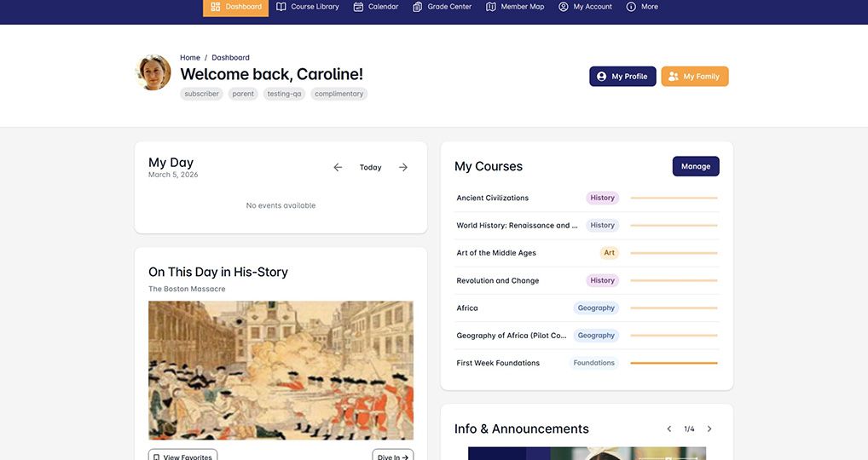Click the Calendar icon in top navigation

tap(359, 7)
